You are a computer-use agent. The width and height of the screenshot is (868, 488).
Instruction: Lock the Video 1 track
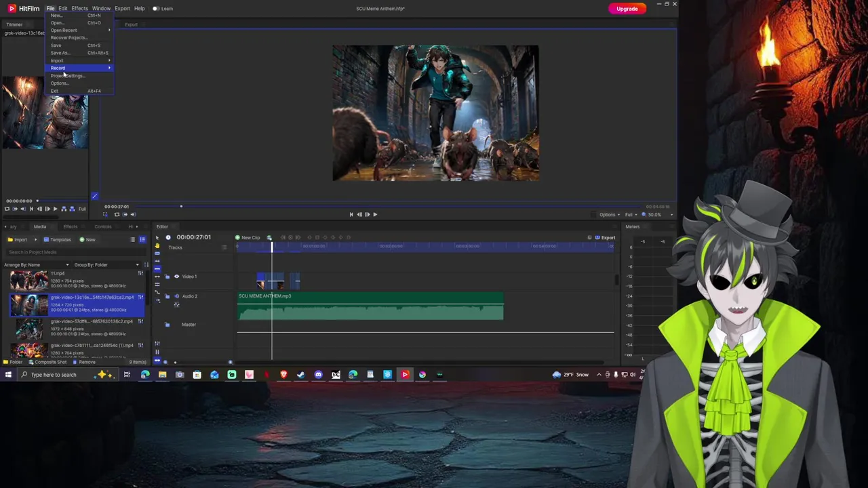[x=167, y=277]
